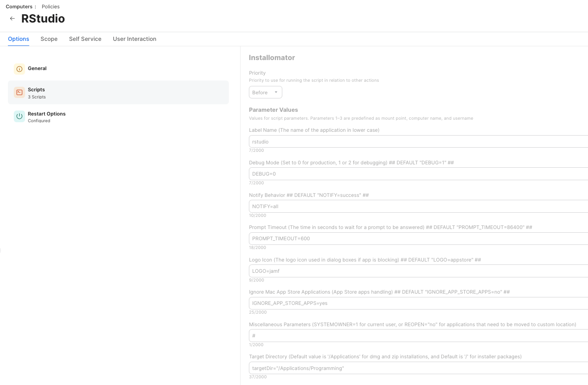
Task: Open the Priority dropdown set to Before
Action: click(266, 92)
